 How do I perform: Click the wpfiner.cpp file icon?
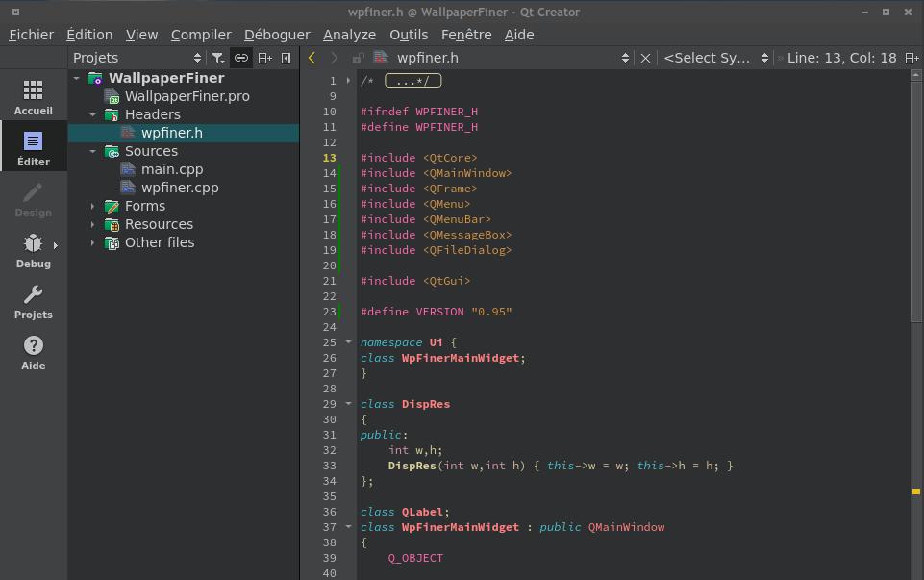pyautogui.click(x=128, y=188)
